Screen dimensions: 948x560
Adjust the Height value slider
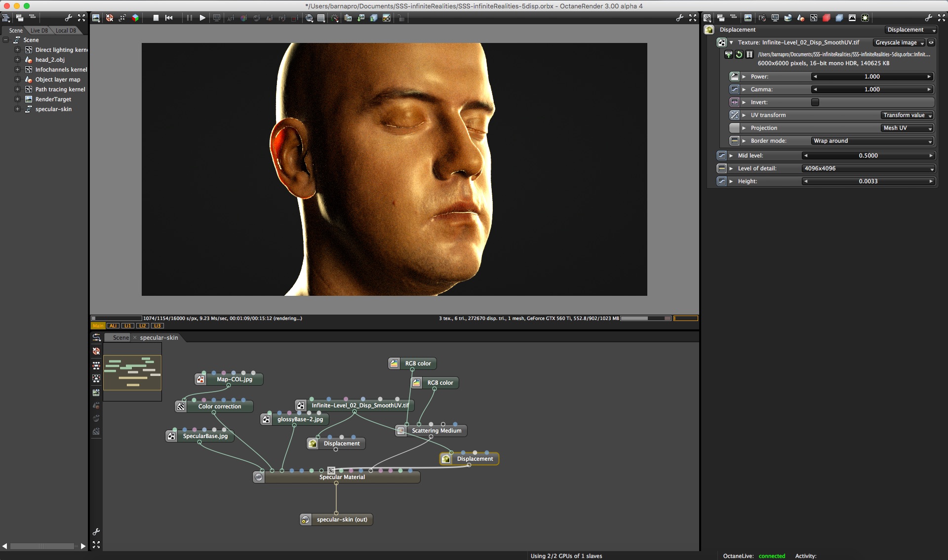coord(868,181)
